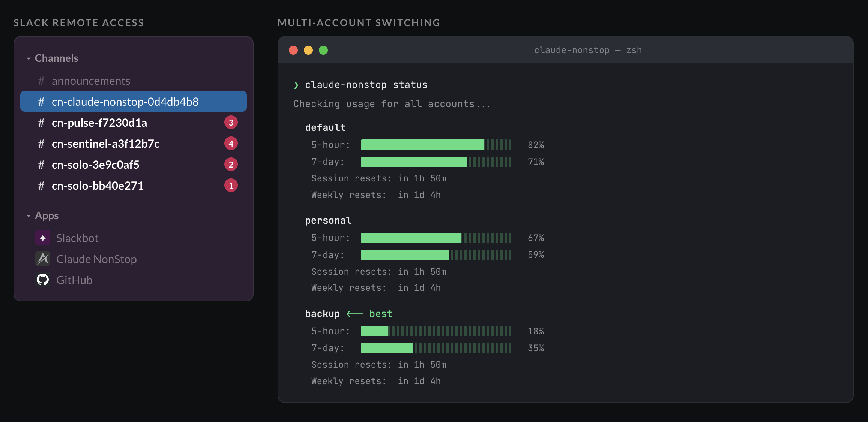Click Session resets line under default

click(379, 178)
